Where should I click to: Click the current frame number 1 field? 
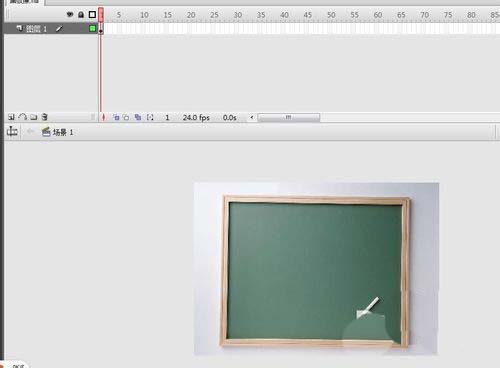coord(167,118)
